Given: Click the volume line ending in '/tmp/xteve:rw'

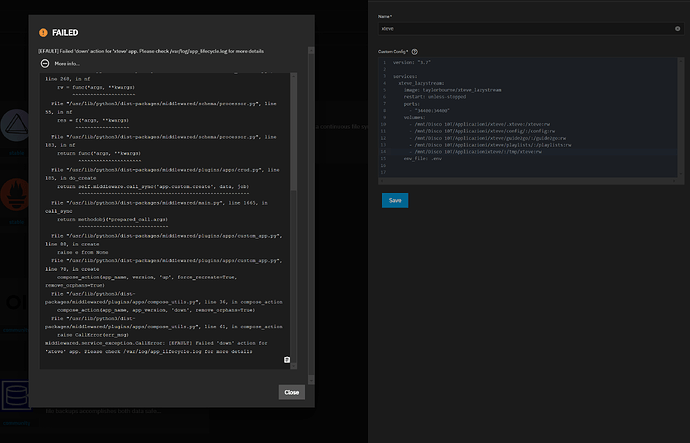Looking at the screenshot, I should [475, 152].
